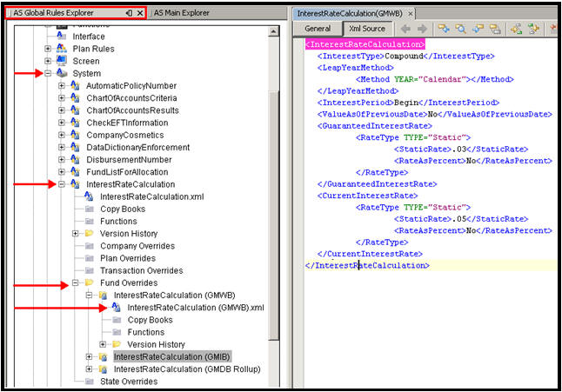Click the yellow tag icon with blue cross arrows
Screen dimensions: 562x392
coord(444,29)
